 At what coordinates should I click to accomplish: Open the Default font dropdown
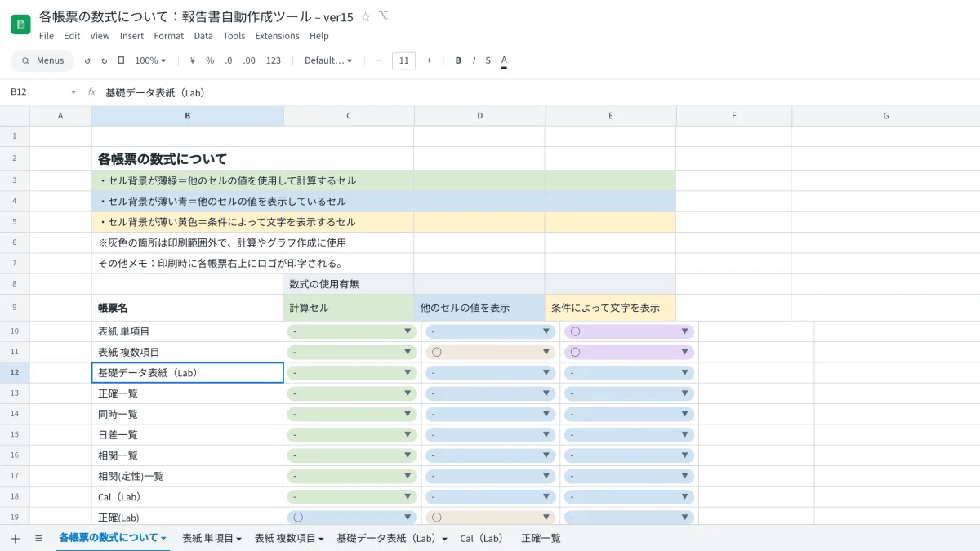pyautogui.click(x=328, y=60)
